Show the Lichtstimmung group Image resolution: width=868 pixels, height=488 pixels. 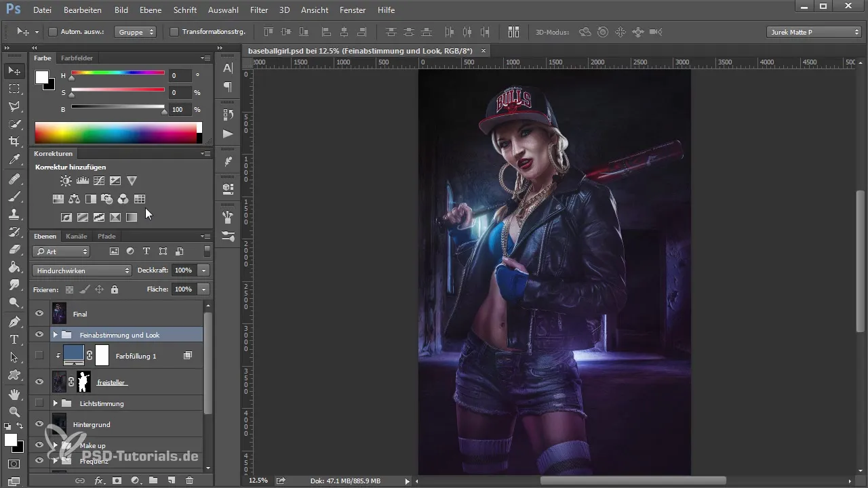coord(39,403)
